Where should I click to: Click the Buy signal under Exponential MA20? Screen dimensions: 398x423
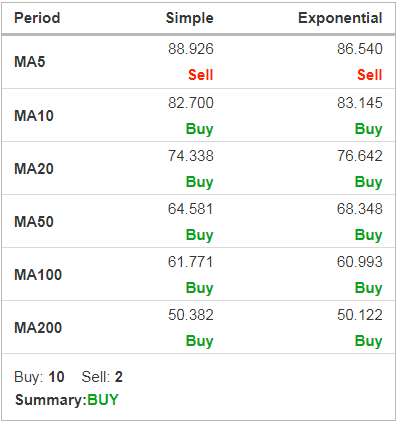point(368,182)
